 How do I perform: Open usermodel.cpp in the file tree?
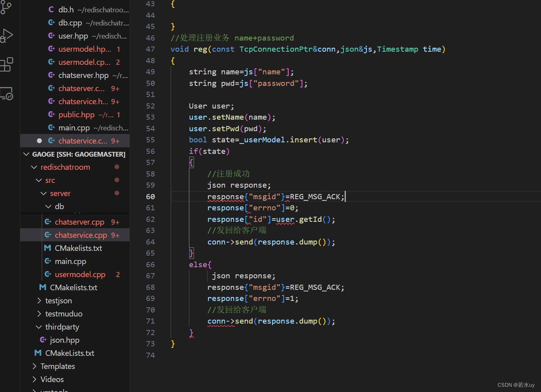(80, 274)
